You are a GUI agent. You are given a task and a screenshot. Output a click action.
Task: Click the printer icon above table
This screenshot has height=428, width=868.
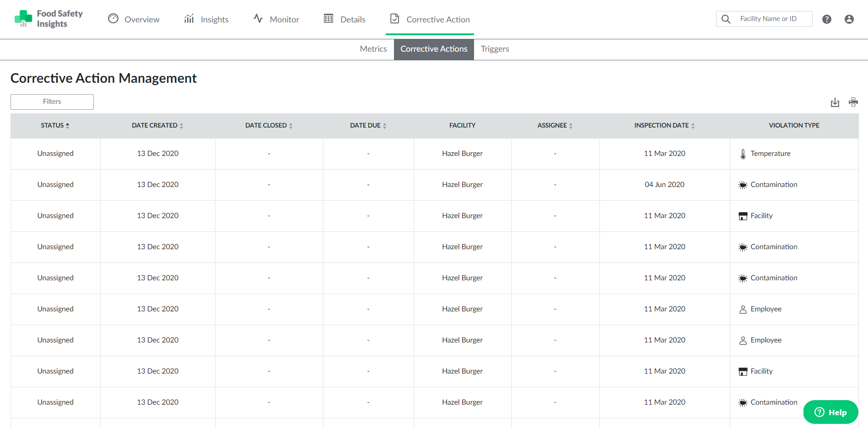pos(853,102)
